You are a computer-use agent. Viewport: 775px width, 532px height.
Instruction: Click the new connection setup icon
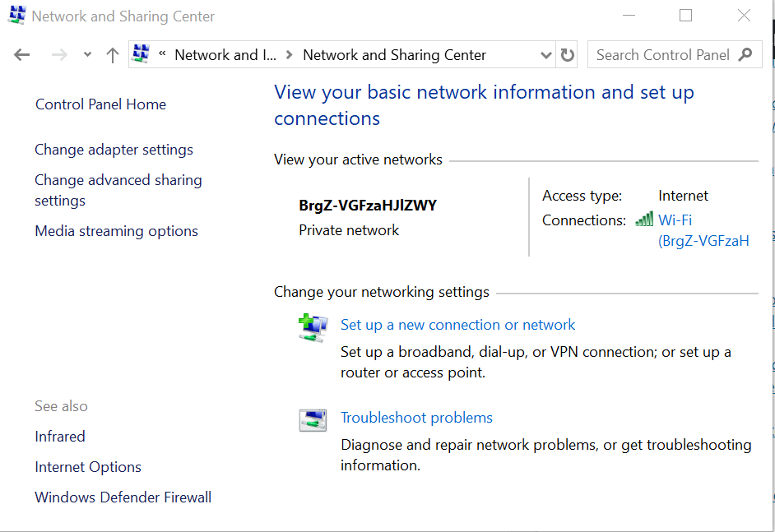313,328
